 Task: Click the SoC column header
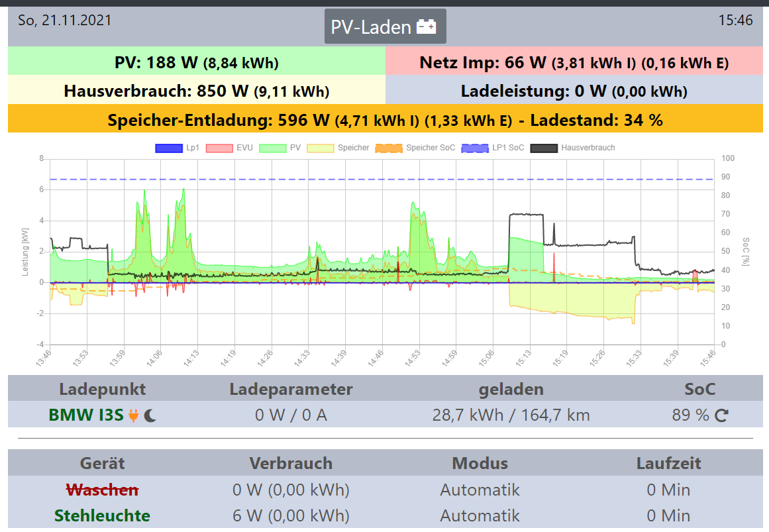click(700, 389)
